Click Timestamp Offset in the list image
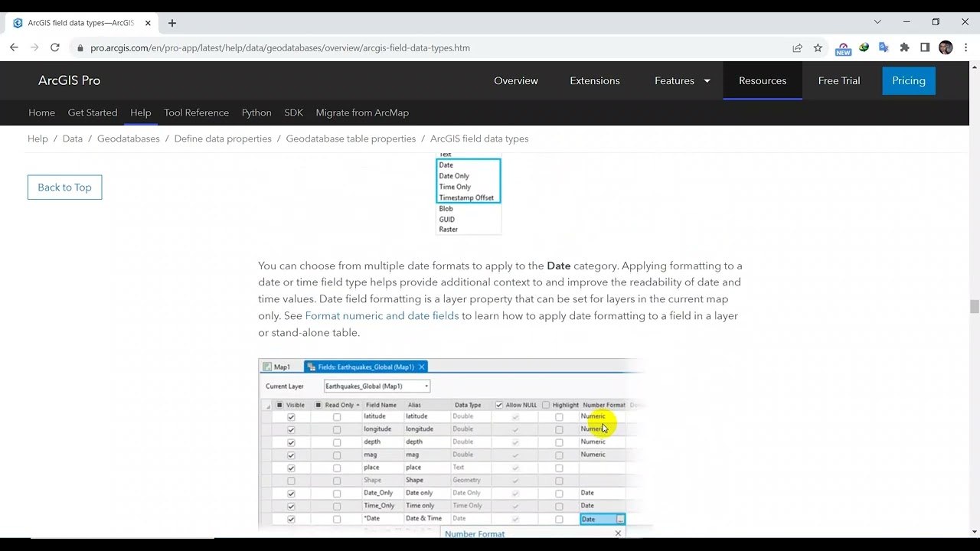 (466, 197)
